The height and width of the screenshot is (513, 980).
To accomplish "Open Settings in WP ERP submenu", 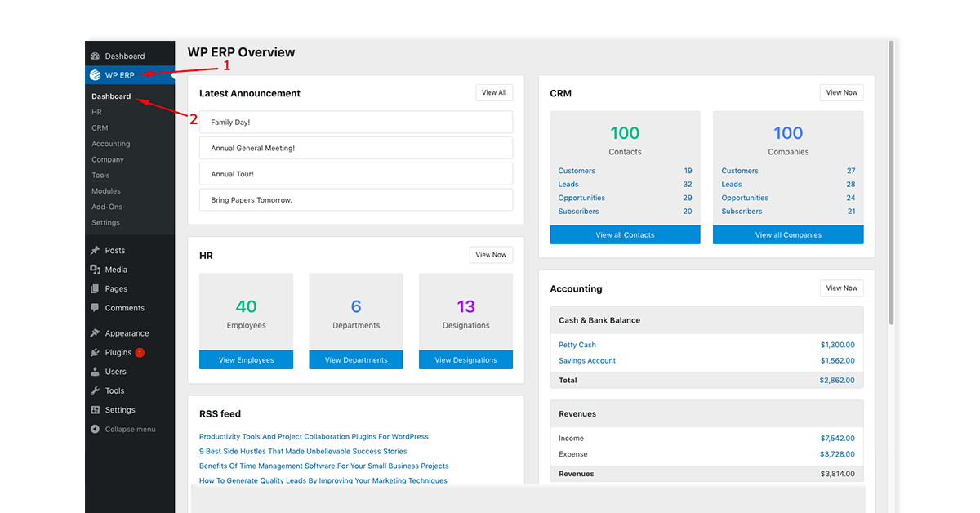I will click(x=105, y=223).
